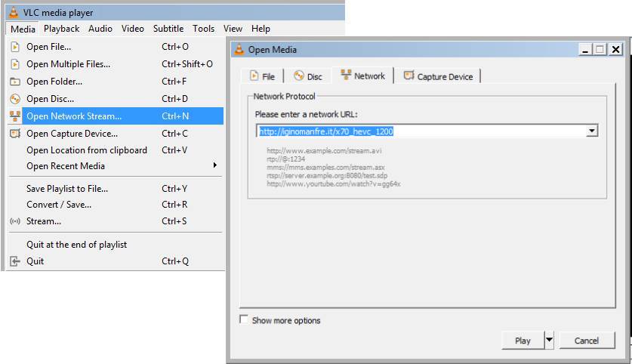Image resolution: width=632 pixels, height=364 pixels.
Task: Click the File tab's file icon
Action: point(254,76)
